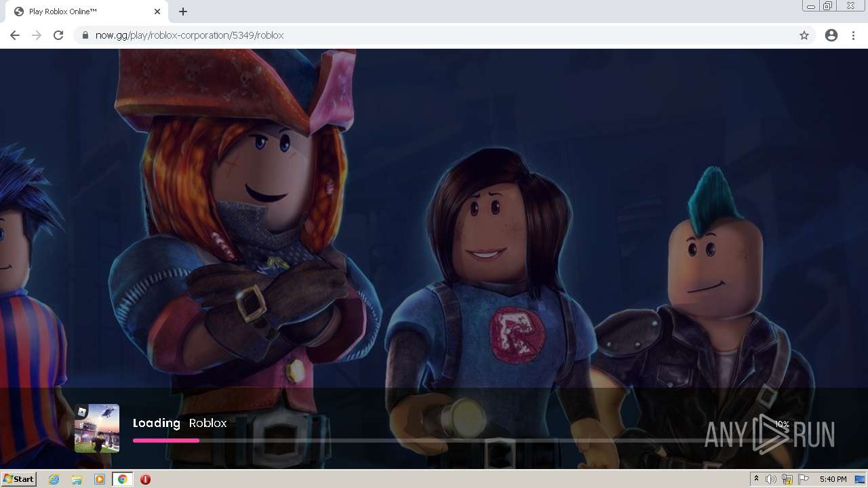Show hidden system tray icons

(x=756, y=479)
